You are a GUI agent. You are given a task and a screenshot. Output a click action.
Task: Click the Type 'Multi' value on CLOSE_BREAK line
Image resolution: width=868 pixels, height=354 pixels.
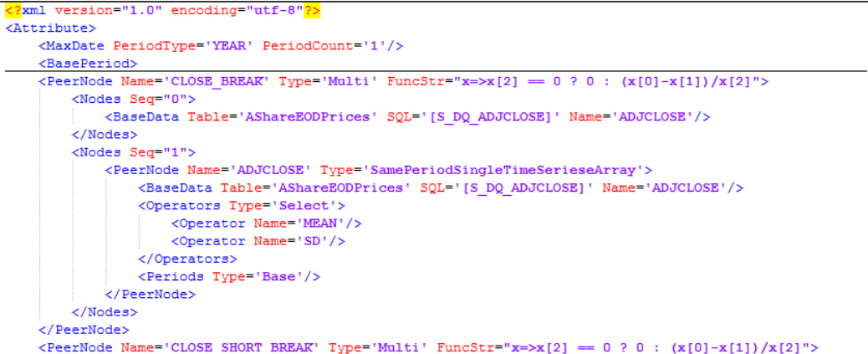coord(355,81)
